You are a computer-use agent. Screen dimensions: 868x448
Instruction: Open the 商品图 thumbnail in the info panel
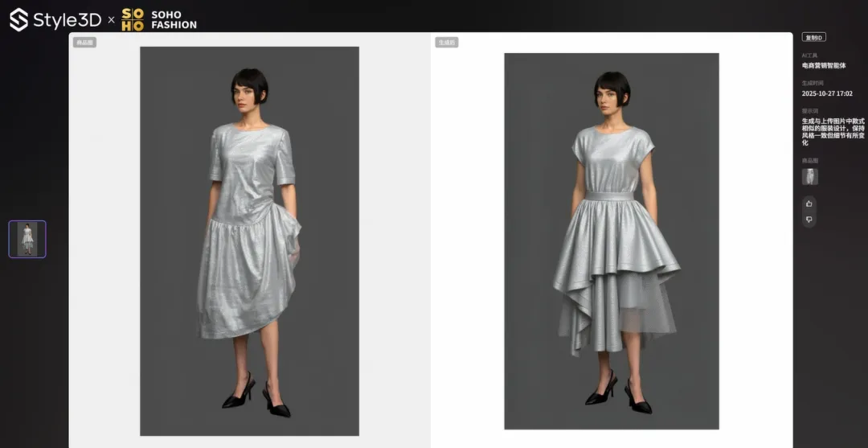809,176
